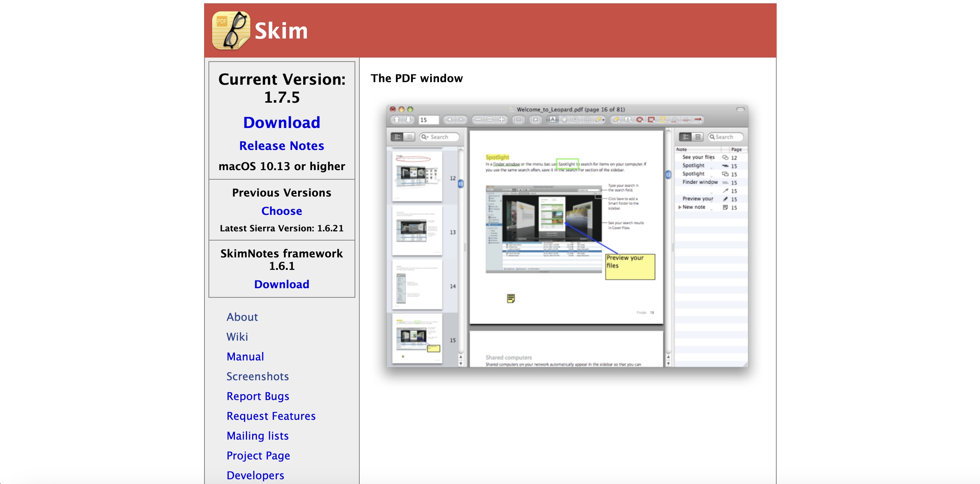
Task: Switch the thumbnails sidebar to thumbnail view
Action: (397, 137)
